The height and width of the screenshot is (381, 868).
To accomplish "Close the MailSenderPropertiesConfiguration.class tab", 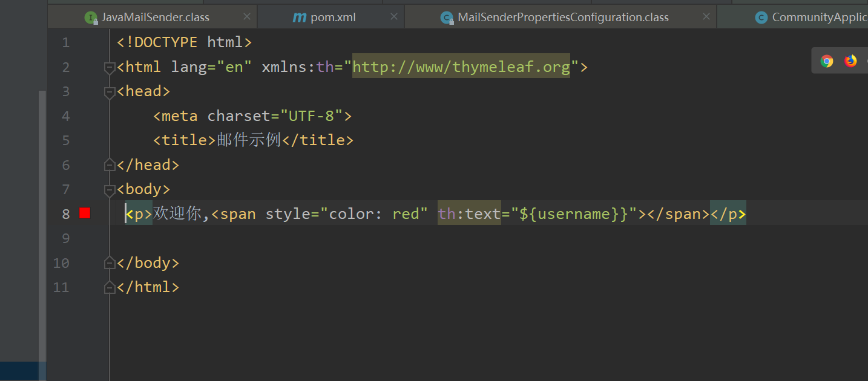I will (x=706, y=17).
